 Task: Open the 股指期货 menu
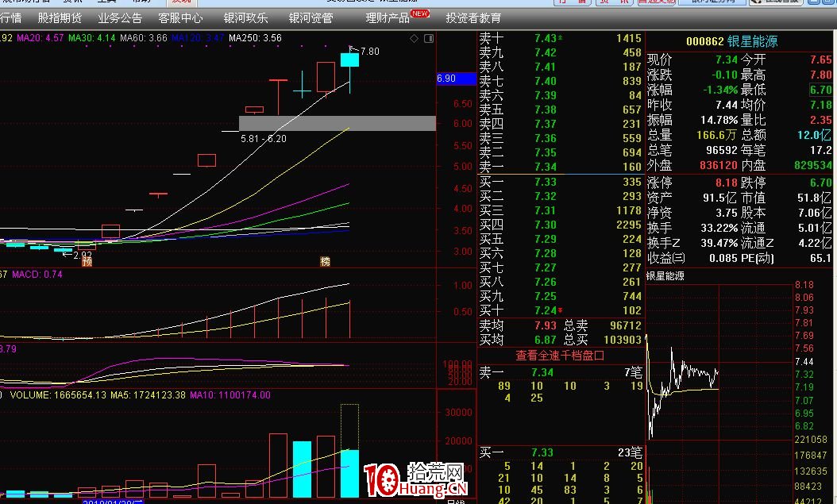pos(60,18)
